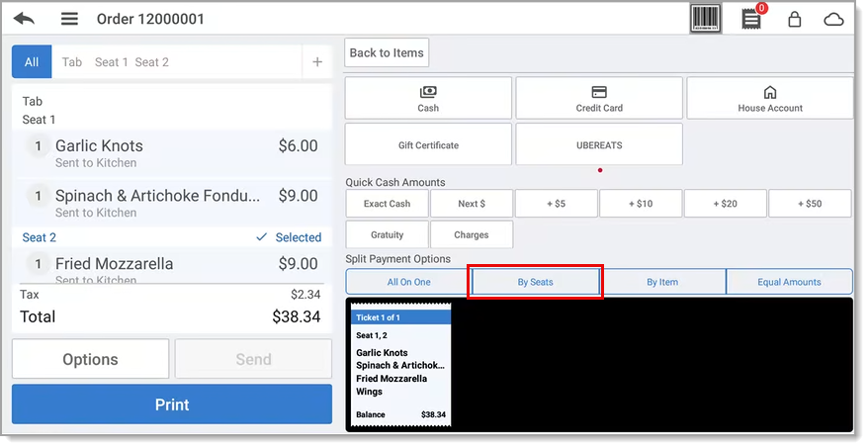Viewport: 868px width, 448px height.
Task: Select By Seats split option
Action: coord(535,282)
